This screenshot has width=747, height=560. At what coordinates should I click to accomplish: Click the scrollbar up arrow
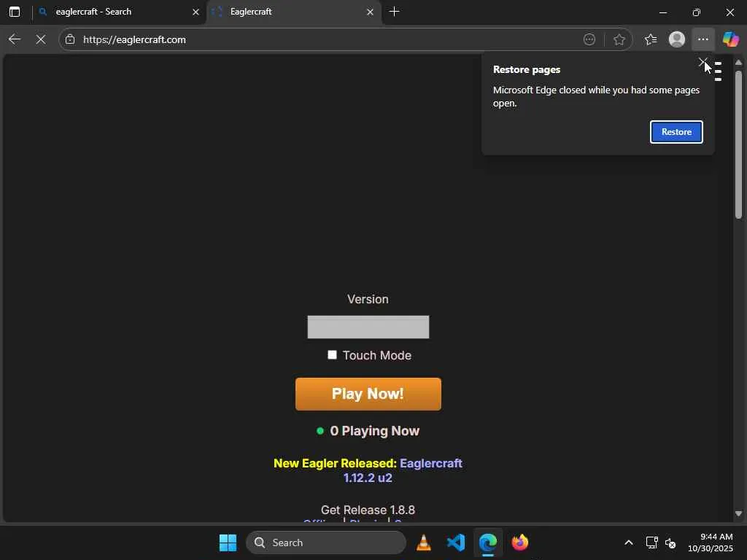(738, 63)
